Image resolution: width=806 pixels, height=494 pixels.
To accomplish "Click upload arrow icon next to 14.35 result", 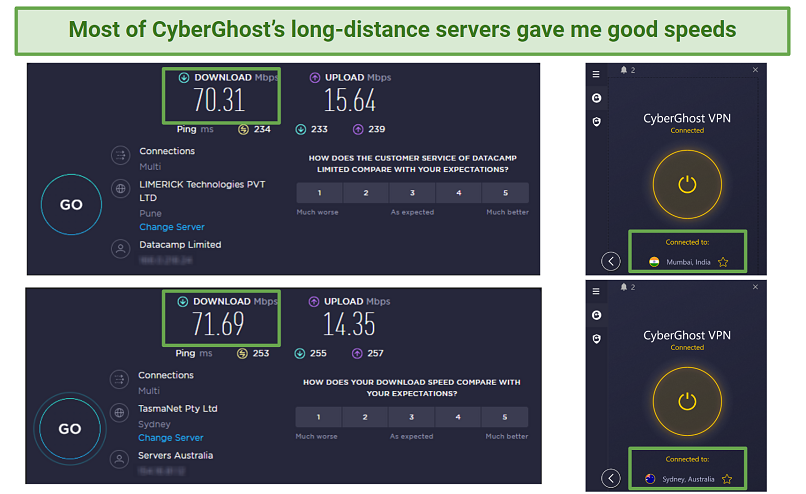I will click(314, 302).
